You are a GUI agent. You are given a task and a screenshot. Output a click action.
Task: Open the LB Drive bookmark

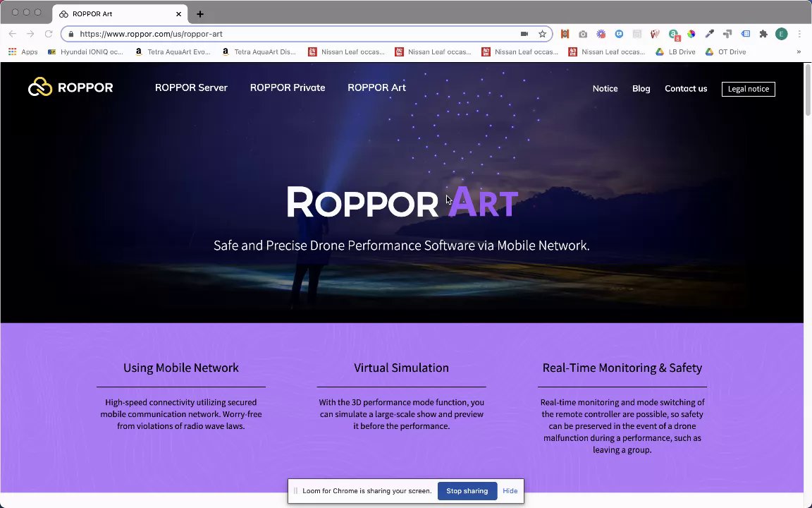click(676, 52)
